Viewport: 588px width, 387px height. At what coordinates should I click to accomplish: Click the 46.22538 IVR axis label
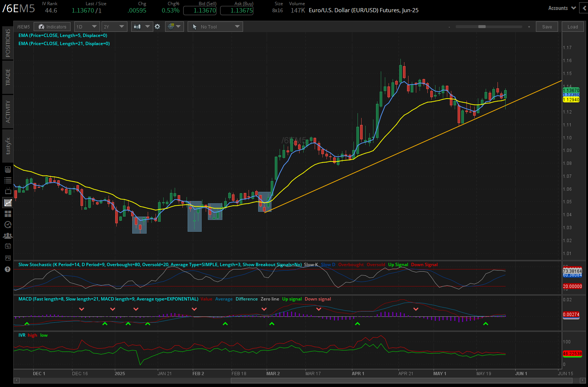click(x=572, y=354)
